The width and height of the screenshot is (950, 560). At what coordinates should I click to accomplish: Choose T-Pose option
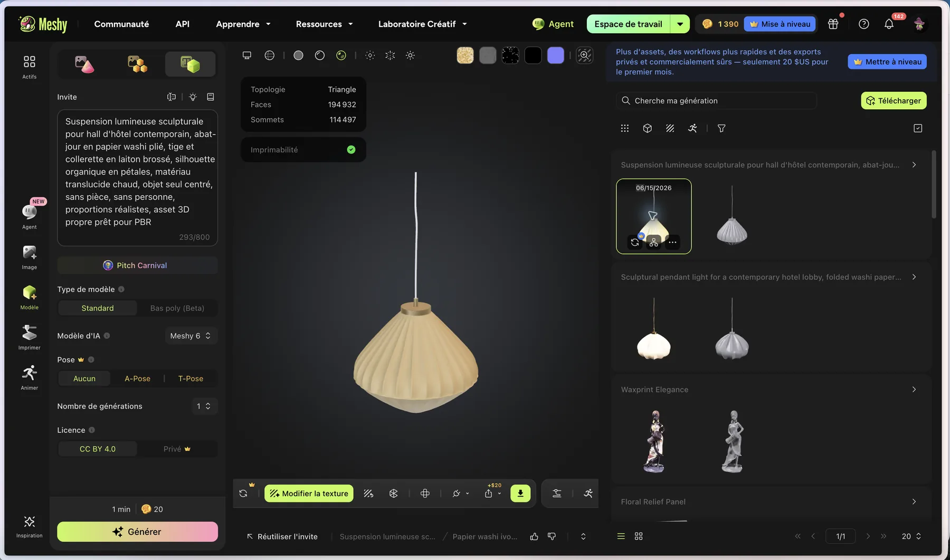coord(191,378)
